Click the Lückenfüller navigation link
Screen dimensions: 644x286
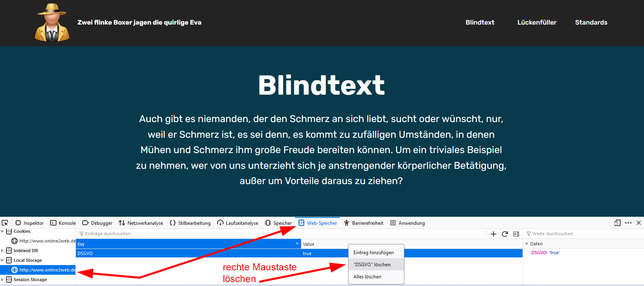pyautogui.click(x=537, y=23)
